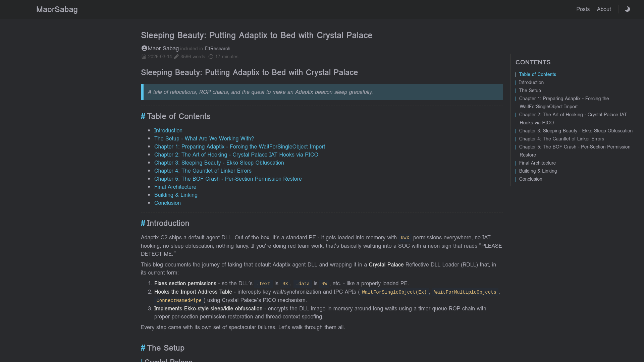
Task: Click the # anchor beside the Introduction heading
Action: 143,223
